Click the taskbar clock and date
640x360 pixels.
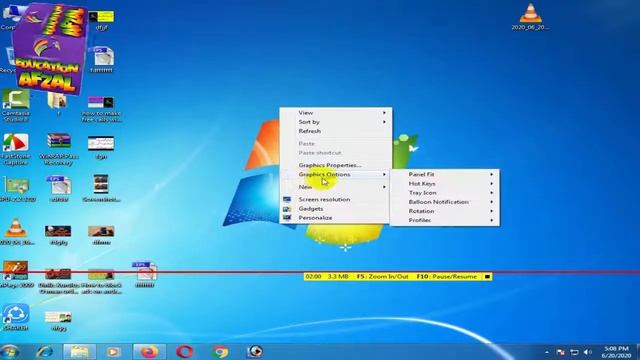coord(616,352)
